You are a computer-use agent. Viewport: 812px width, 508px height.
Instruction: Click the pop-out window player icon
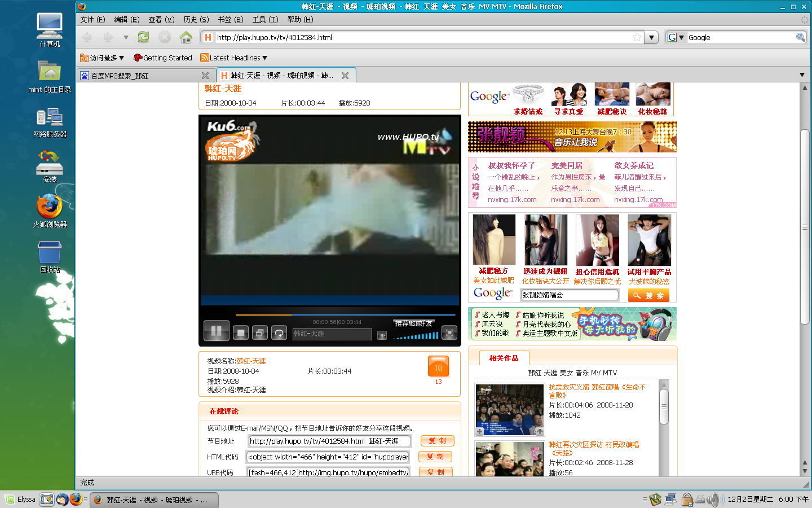click(x=260, y=333)
